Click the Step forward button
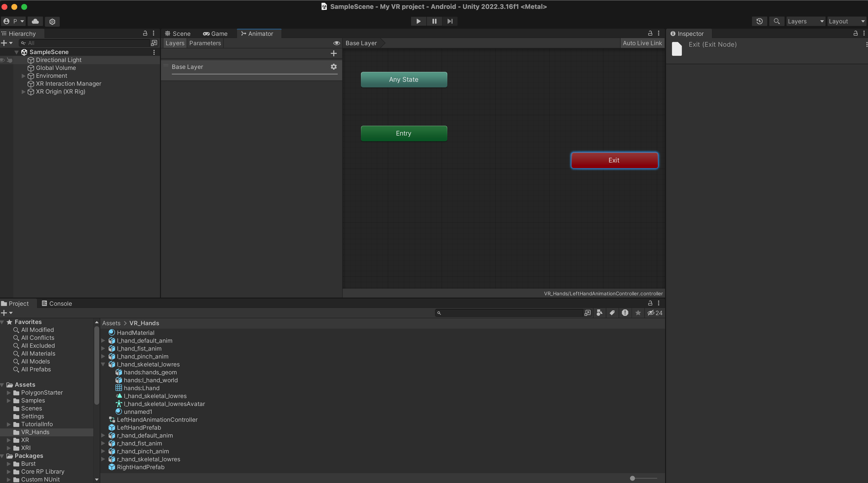 (x=450, y=21)
